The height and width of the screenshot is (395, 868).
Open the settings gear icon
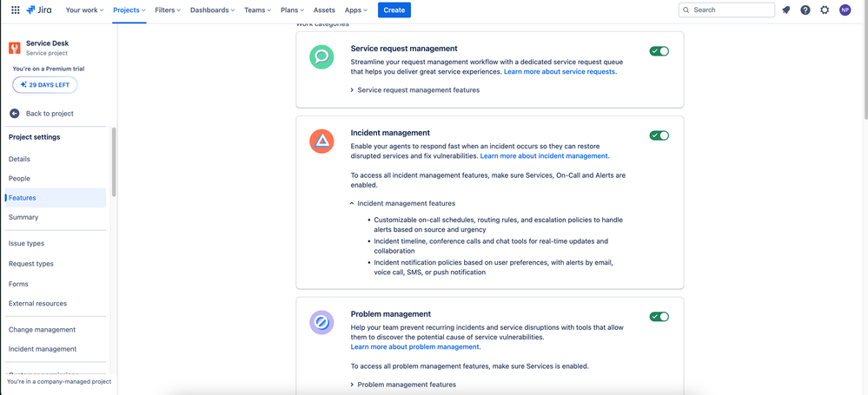pyautogui.click(x=825, y=10)
